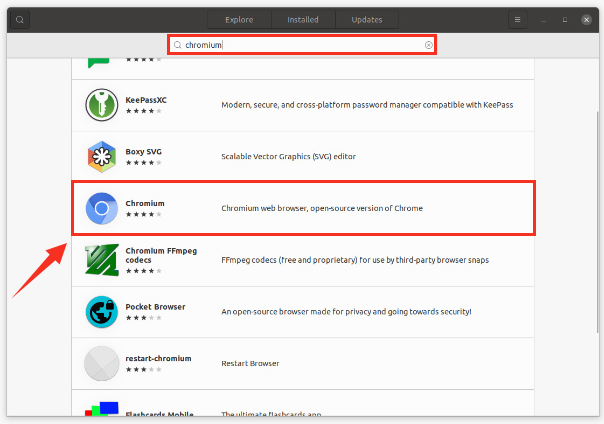Click the Chromium web browser description text
The image size is (604, 424).
click(x=322, y=208)
